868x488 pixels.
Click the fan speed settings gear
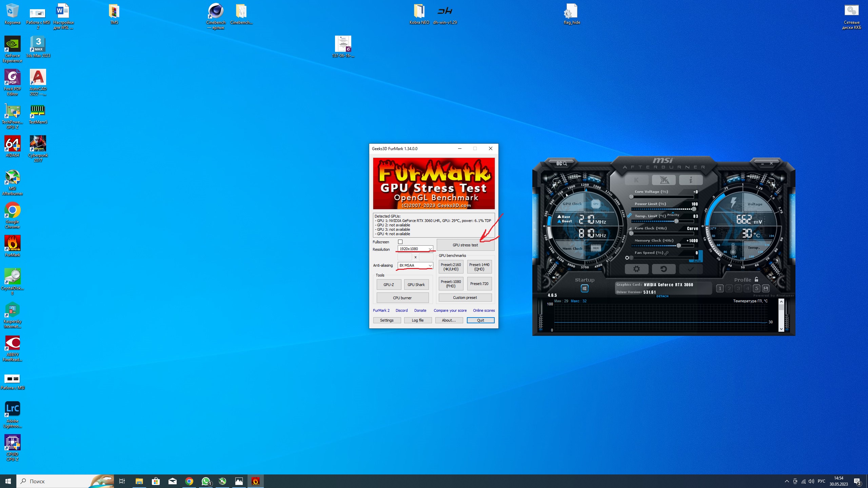(627, 258)
